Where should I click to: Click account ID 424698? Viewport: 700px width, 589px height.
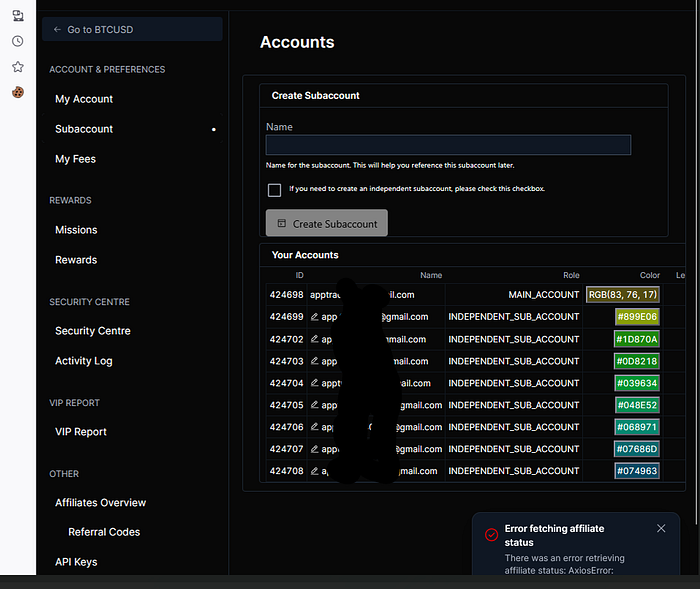coord(286,295)
